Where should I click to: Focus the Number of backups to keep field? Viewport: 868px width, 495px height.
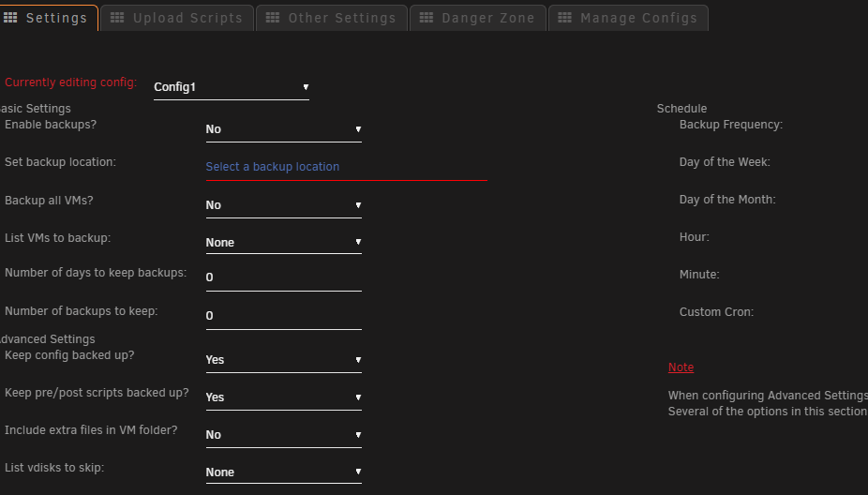point(283,316)
